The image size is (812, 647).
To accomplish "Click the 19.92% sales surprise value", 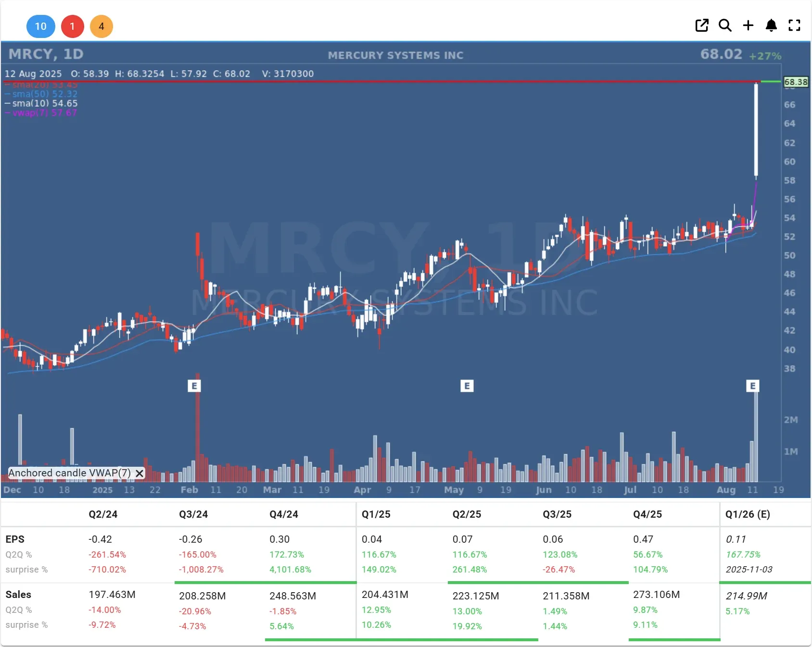I will click(x=467, y=626).
